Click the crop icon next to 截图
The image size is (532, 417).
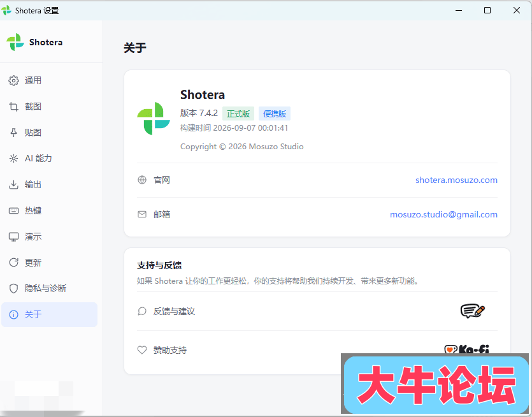tap(13, 106)
